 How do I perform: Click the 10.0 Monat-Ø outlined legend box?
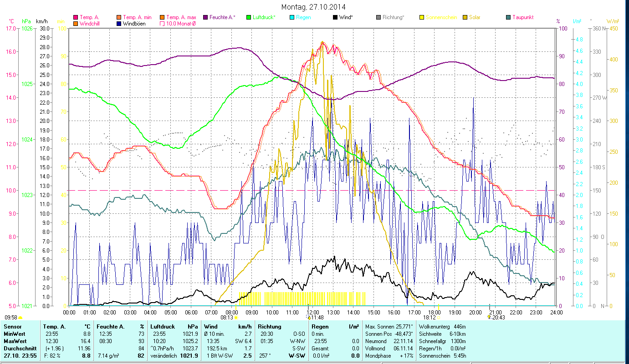pos(162,24)
